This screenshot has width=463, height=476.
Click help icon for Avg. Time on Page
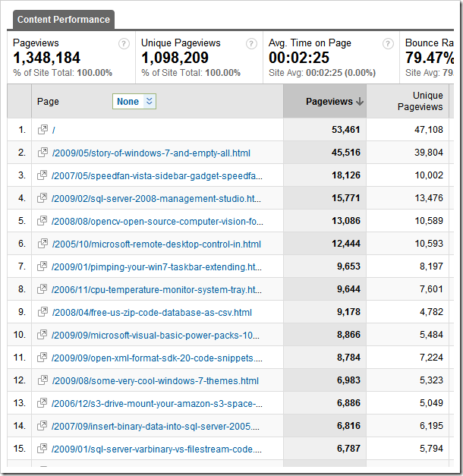[389, 44]
